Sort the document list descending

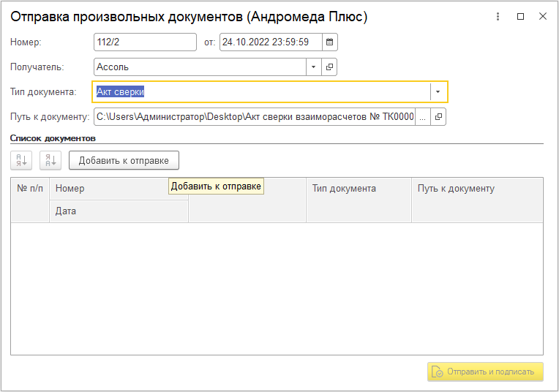click(50, 160)
